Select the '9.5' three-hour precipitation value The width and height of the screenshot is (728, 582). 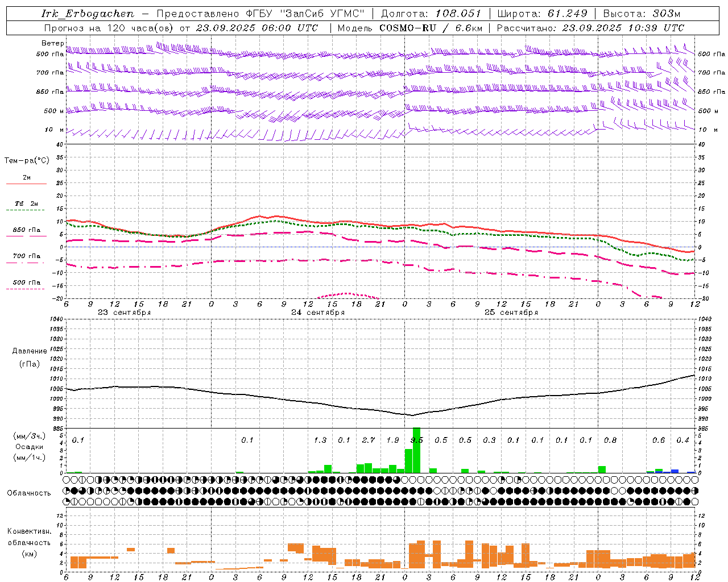(417, 440)
